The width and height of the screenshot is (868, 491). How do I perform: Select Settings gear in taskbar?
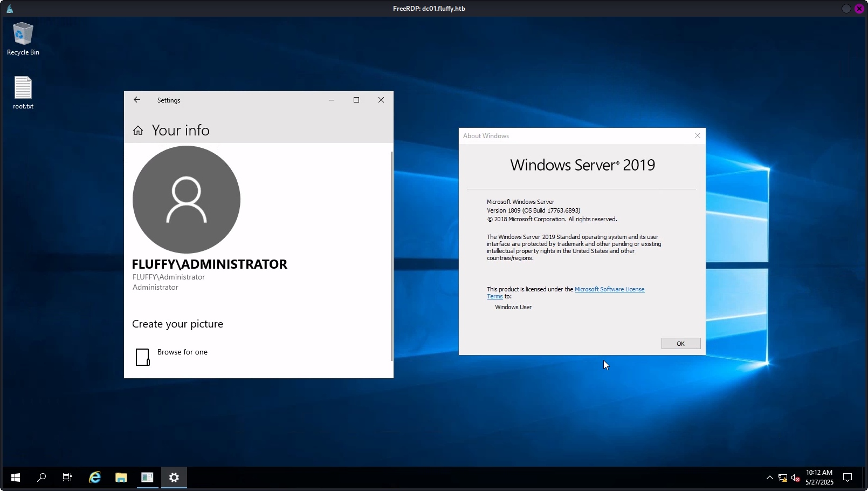174,478
